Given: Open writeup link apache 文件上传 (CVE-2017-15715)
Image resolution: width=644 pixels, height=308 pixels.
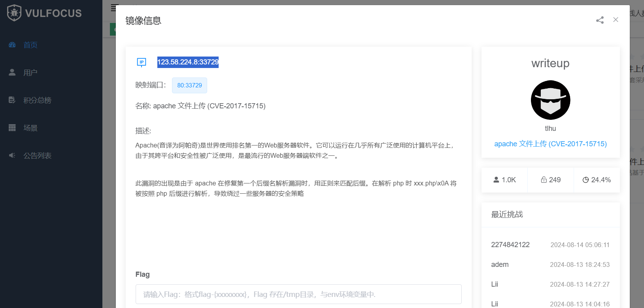Looking at the screenshot, I should coord(550,144).
